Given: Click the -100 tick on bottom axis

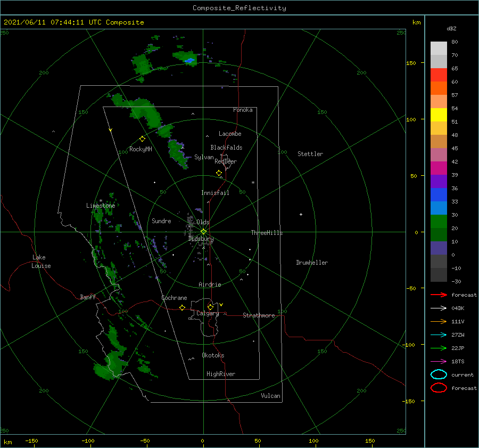Looking at the screenshot, I should pos(88,441).
